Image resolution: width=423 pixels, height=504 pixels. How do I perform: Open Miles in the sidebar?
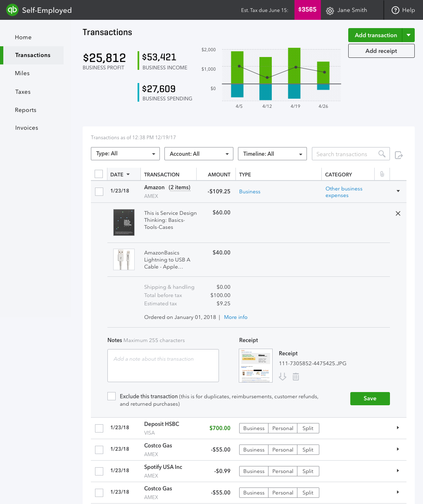[x=22, y=73]
